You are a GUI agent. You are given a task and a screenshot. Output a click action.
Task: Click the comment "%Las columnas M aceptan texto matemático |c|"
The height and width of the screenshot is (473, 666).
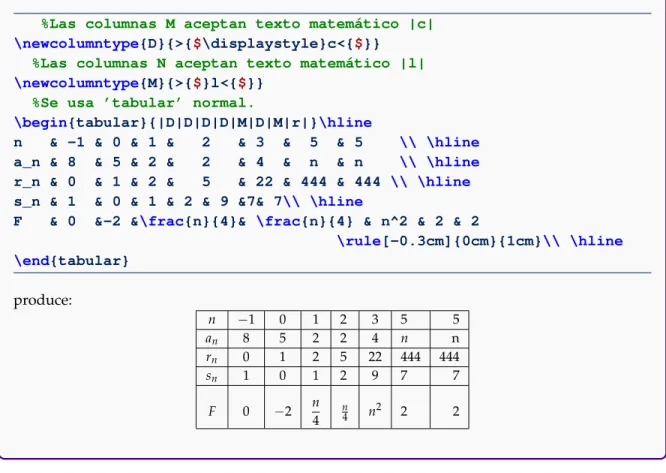tap(237, 24)
